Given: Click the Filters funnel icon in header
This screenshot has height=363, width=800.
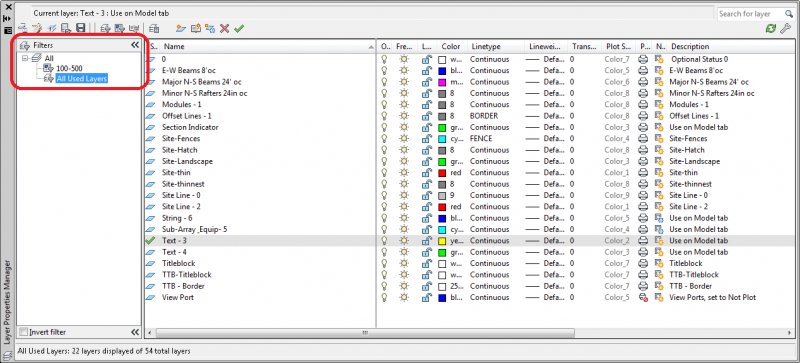Looking at the screenshot, I should (x=25, y=45).
